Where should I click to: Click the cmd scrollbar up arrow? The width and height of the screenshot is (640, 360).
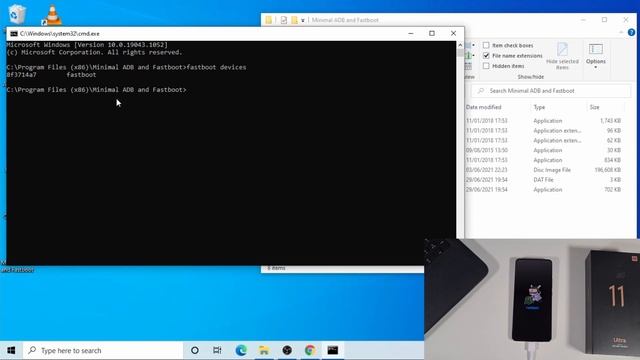(x=460, y=45)
